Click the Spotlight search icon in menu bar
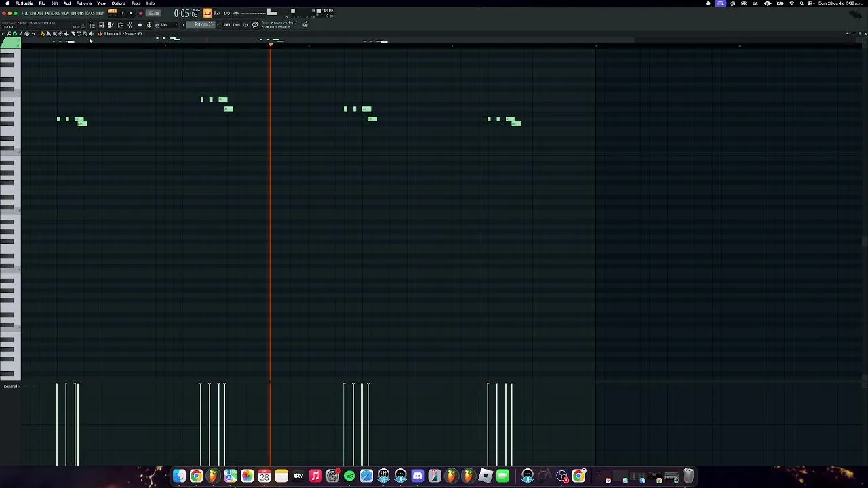Viewport: 868px width, 488px height. pos(802,3)
